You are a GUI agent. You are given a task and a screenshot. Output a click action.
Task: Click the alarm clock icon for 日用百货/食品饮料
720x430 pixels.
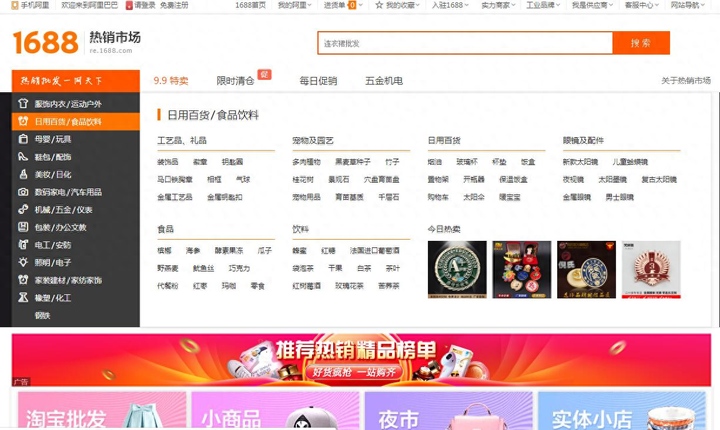[x=23, y=121]
